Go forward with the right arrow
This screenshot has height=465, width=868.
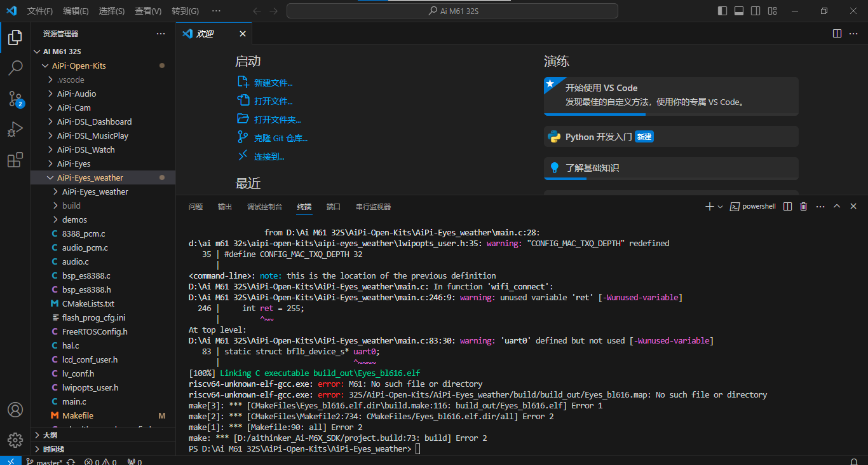click(x=273, y=11)
